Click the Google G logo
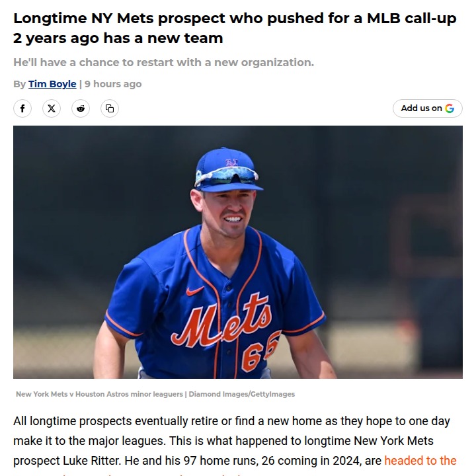 pyautogui.click(x=450, y=108)
